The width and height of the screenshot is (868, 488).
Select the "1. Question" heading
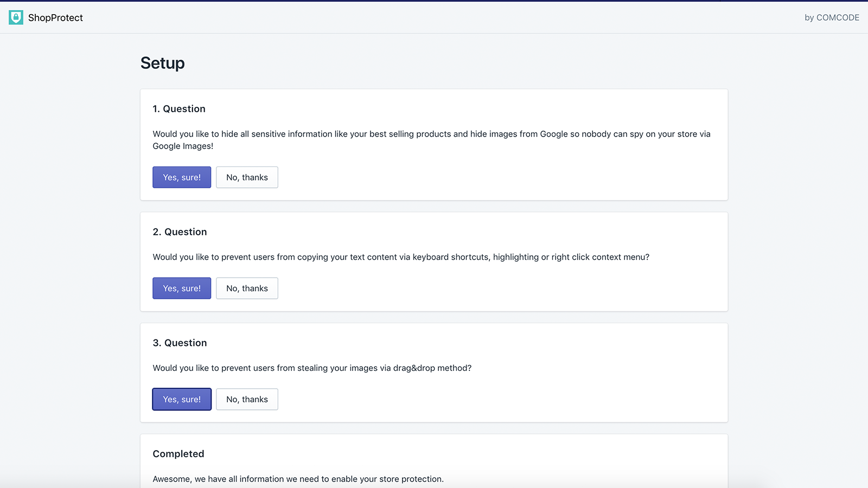click(179, 108)
